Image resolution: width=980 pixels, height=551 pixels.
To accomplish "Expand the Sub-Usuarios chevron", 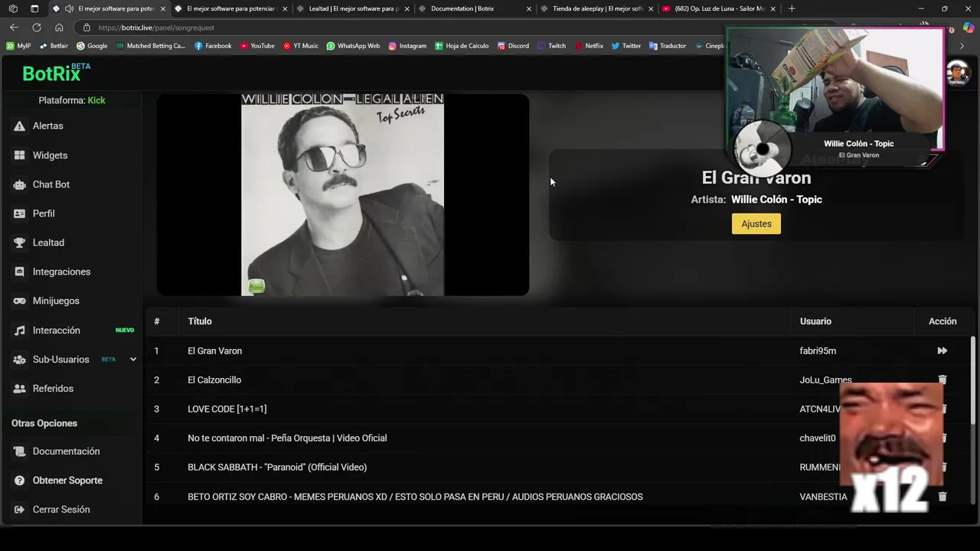I will (132, 360).
